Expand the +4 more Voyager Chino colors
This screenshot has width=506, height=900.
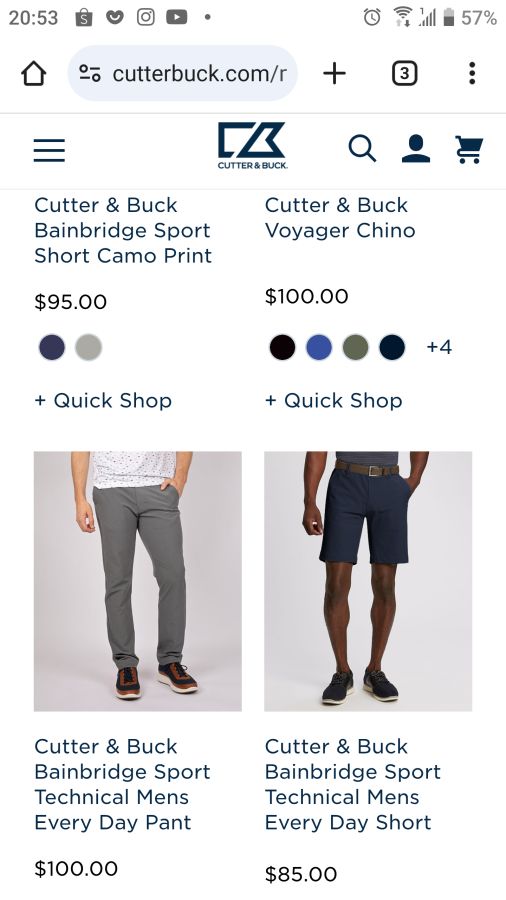point(439,347)
